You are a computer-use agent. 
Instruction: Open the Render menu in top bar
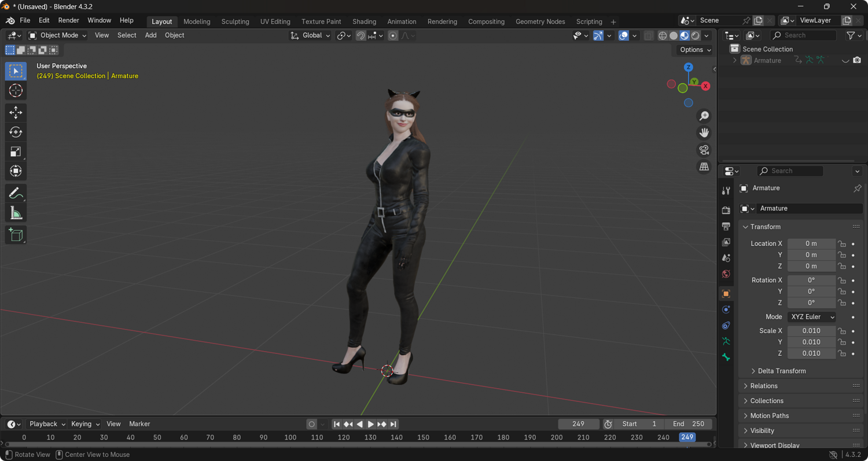pos(68,21)
